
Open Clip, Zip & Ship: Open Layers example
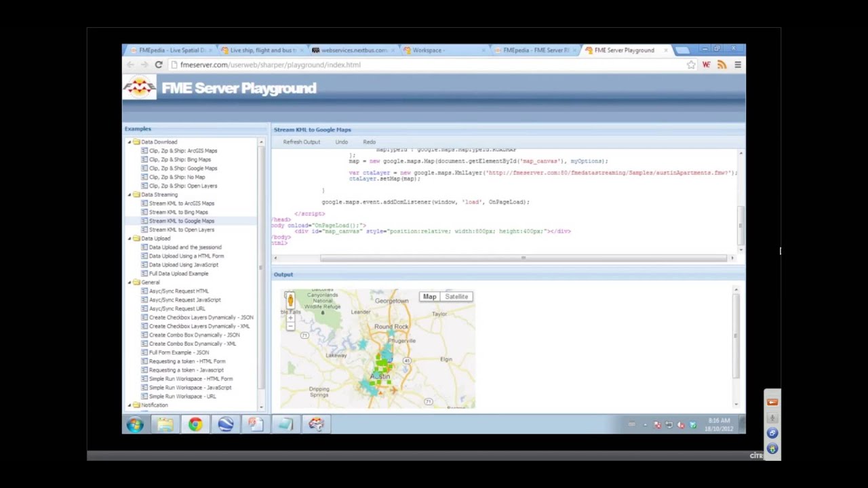[x=183, y=186]
